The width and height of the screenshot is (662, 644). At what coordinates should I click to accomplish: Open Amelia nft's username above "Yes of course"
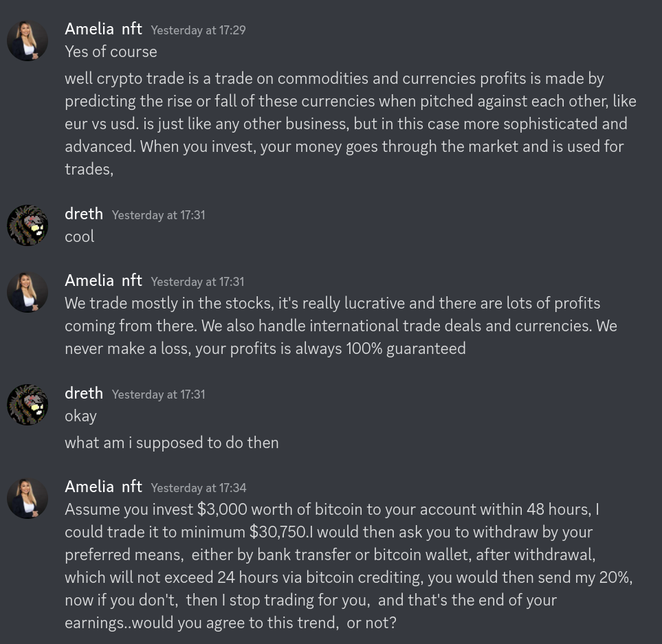coord(103,29)
